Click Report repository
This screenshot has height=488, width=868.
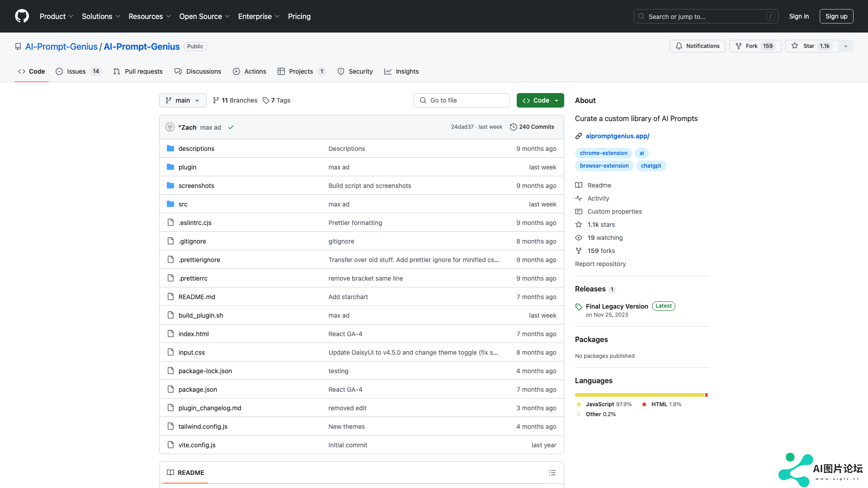pos(600,264)
